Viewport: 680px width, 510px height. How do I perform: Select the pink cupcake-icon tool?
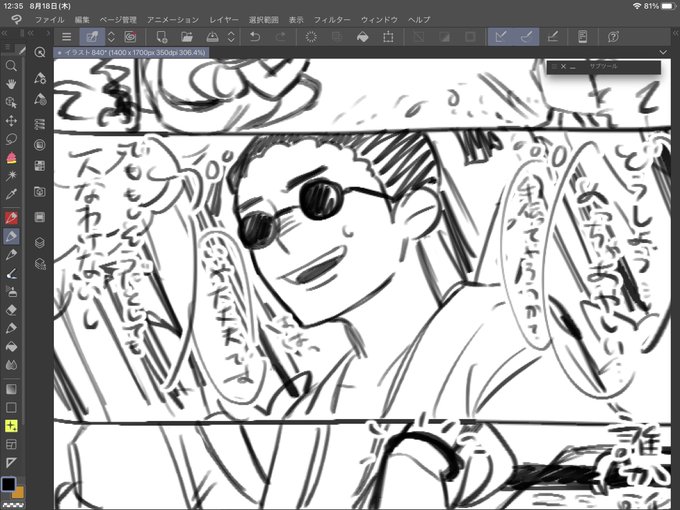(11, 157)
